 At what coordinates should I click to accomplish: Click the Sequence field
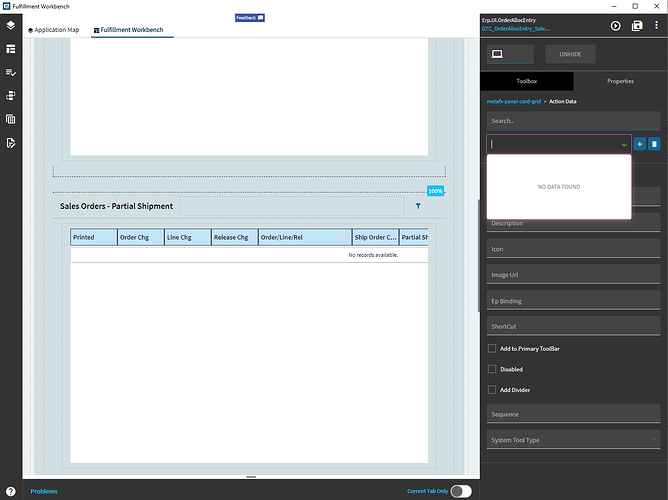(573, 414)
